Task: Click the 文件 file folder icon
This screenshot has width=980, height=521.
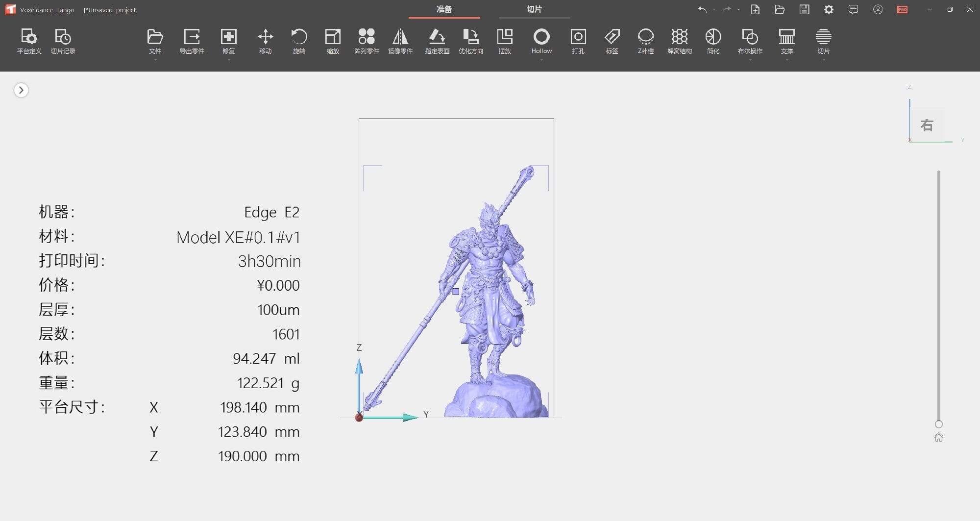Action: (155, 37)
